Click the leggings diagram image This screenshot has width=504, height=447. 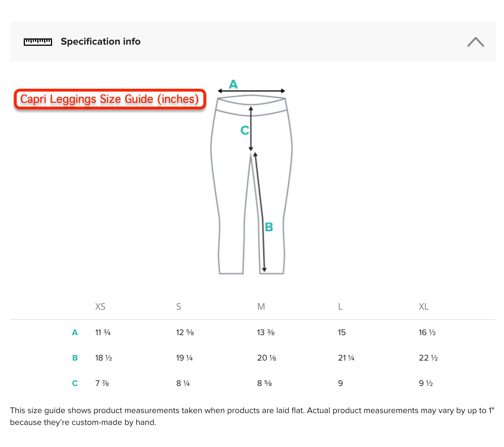[251, 177]
